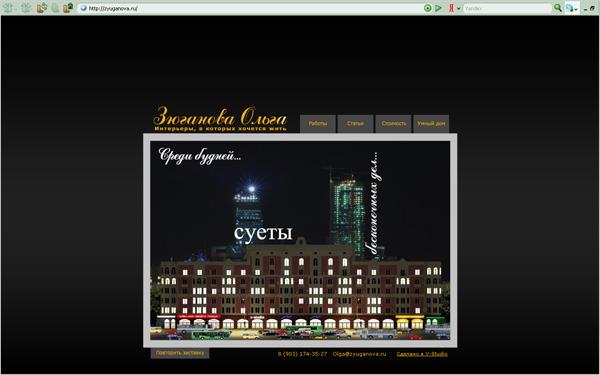
Task: Click the browser Forward navigation icon
Action: (26, 8)
